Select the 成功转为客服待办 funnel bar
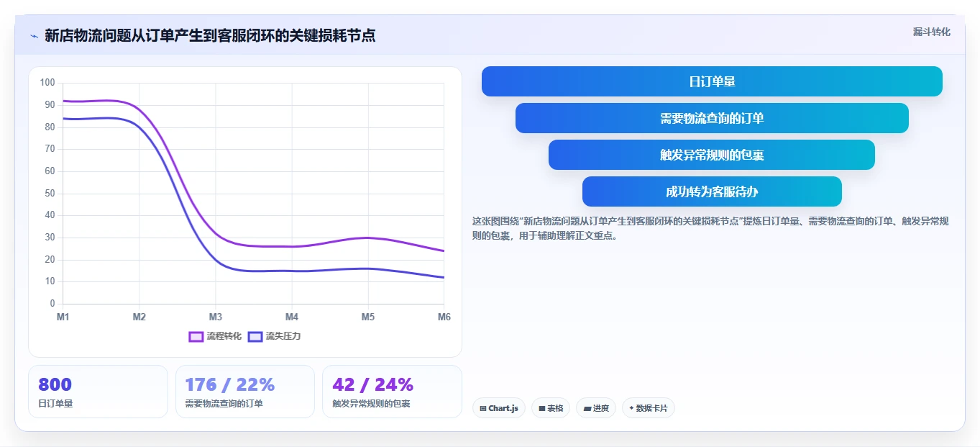This screenshot has width=980, height=447. point(712,191)
